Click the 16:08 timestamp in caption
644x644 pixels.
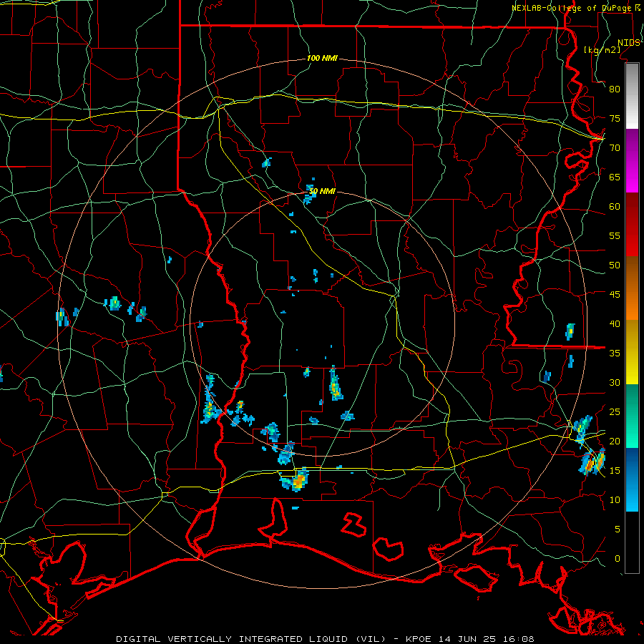[518, 639]
